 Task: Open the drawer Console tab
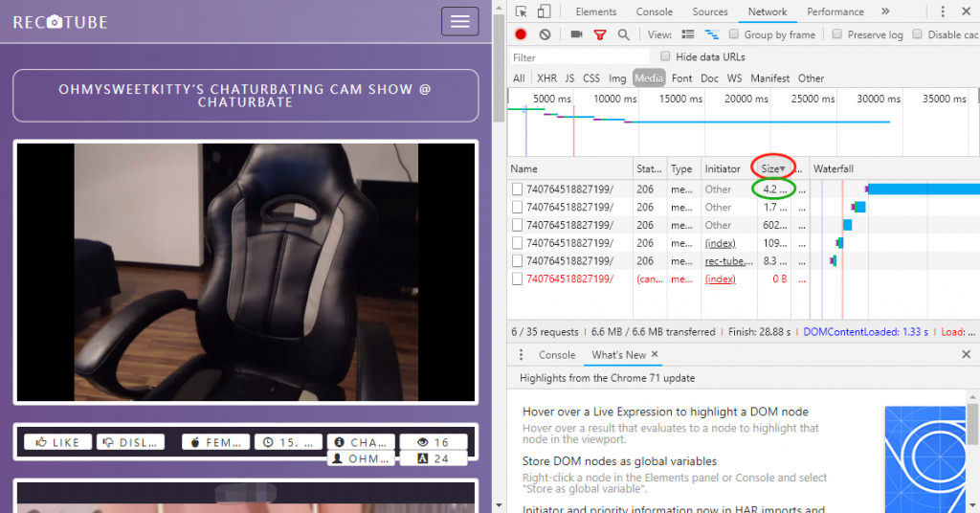[557, 355]
